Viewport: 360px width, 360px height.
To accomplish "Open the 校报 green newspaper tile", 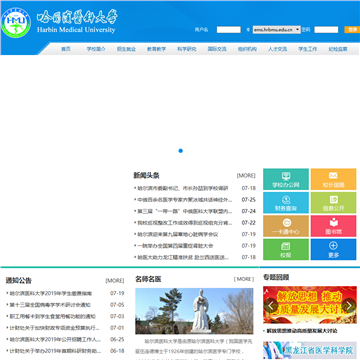I will pos(286,249).
